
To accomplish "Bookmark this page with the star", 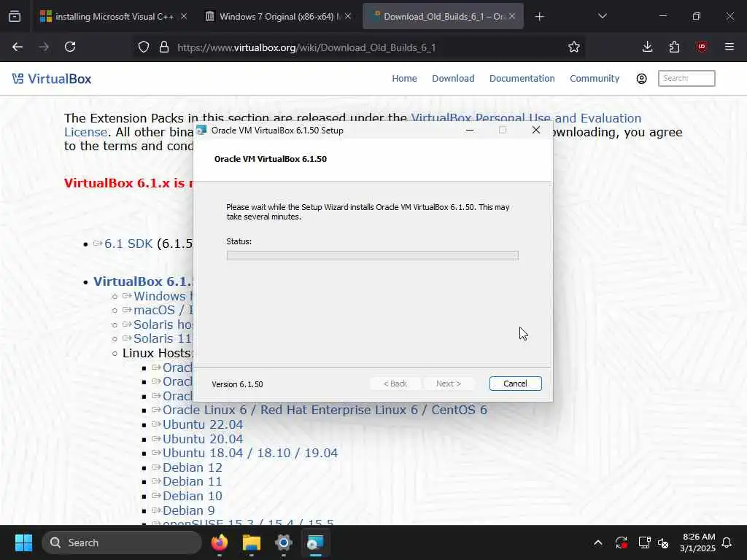I will pyautogui.click(x=574, y=47).
